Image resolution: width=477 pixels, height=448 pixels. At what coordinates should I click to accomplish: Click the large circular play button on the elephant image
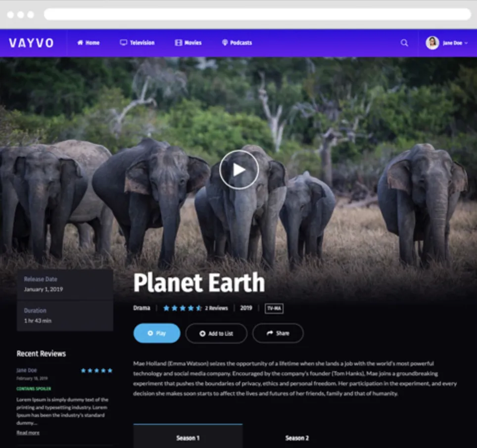239,170
